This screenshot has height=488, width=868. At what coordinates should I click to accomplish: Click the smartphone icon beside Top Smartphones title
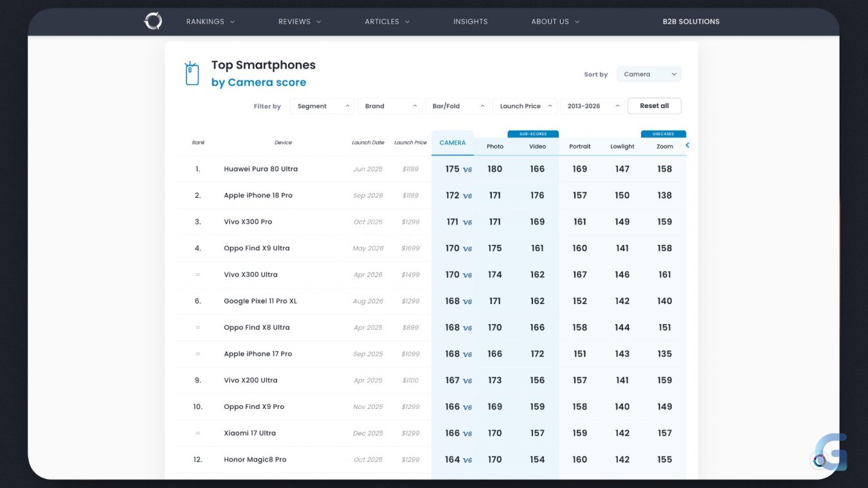click(x=192, y=73)
